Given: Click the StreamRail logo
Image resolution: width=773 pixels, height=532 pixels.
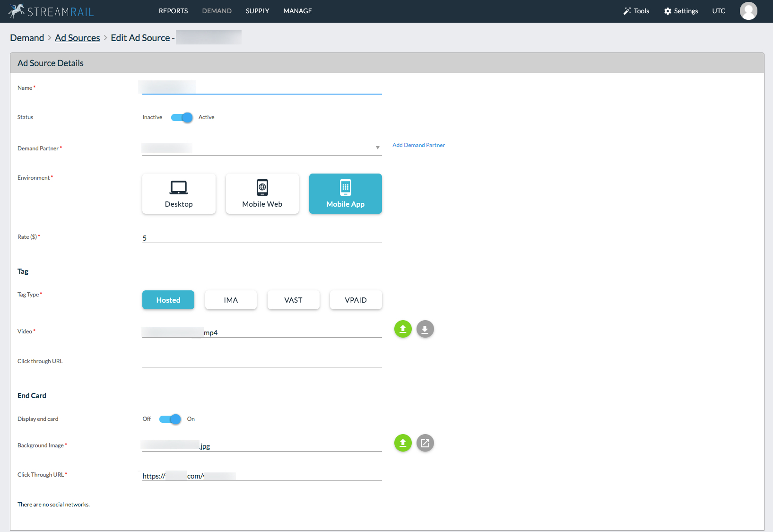Looking at the screenshot, I should pos(50,11).
